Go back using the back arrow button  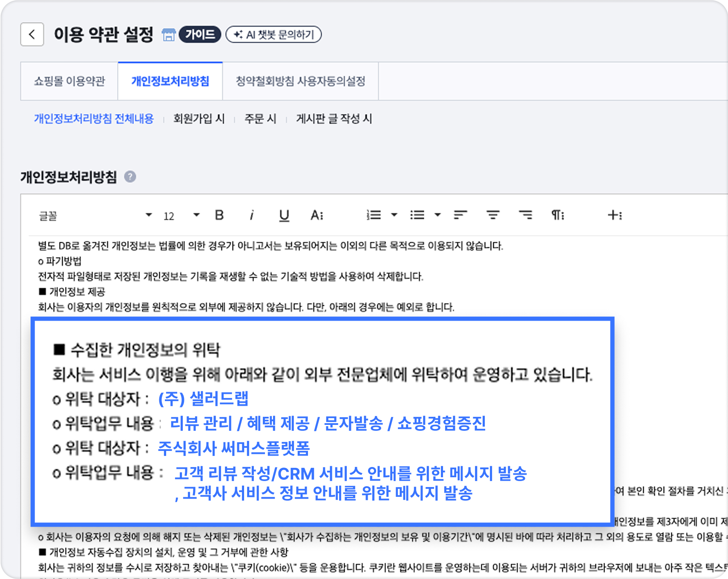32,34
